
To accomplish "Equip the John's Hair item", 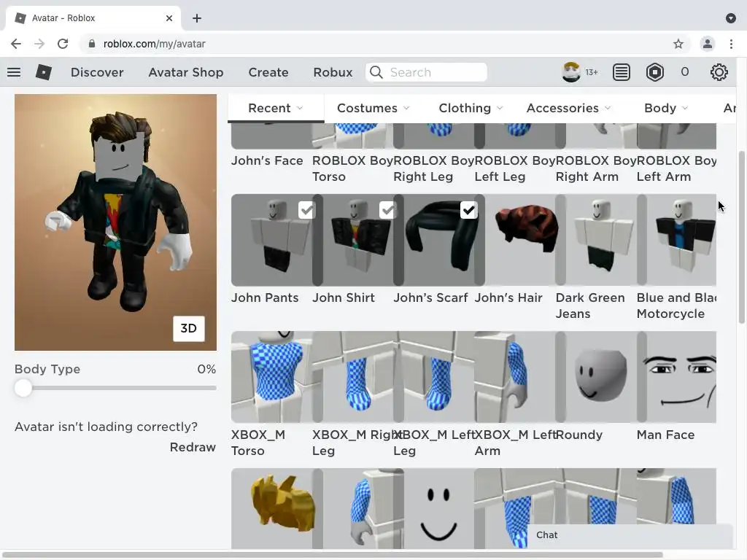I will [x=520, y=239].
